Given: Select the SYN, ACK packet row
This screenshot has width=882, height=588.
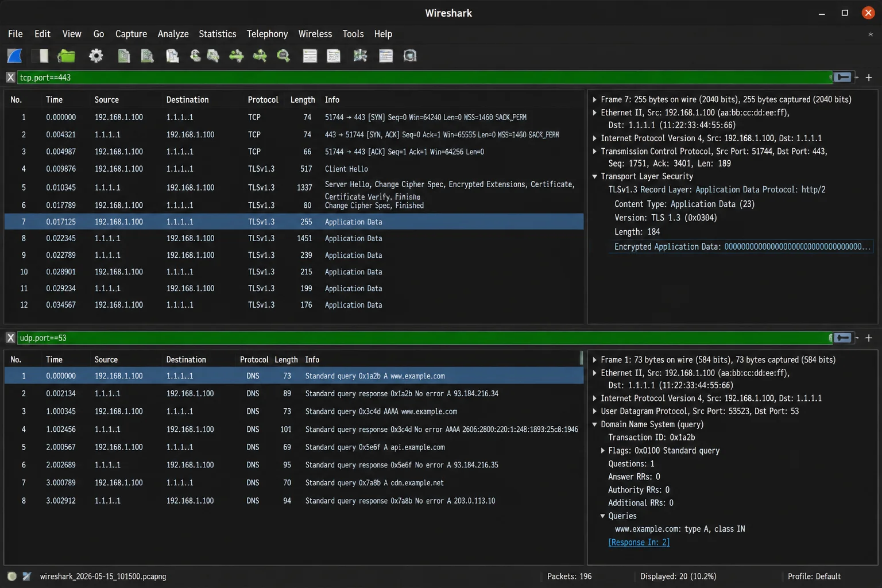Looking at the screenshot, I should [x=294, y=134].
